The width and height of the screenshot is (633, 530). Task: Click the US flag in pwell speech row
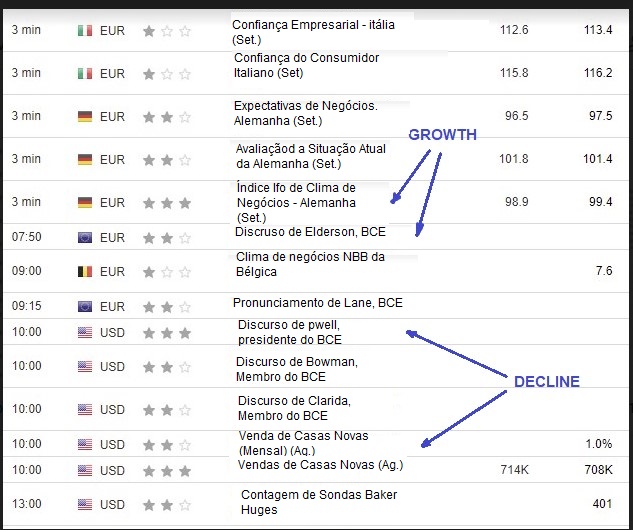tap(85, 333)
